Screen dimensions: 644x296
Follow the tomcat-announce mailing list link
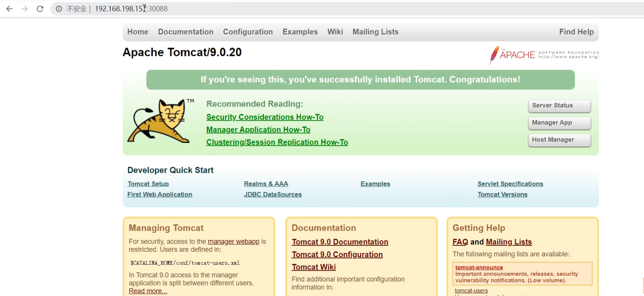point(479,267)
